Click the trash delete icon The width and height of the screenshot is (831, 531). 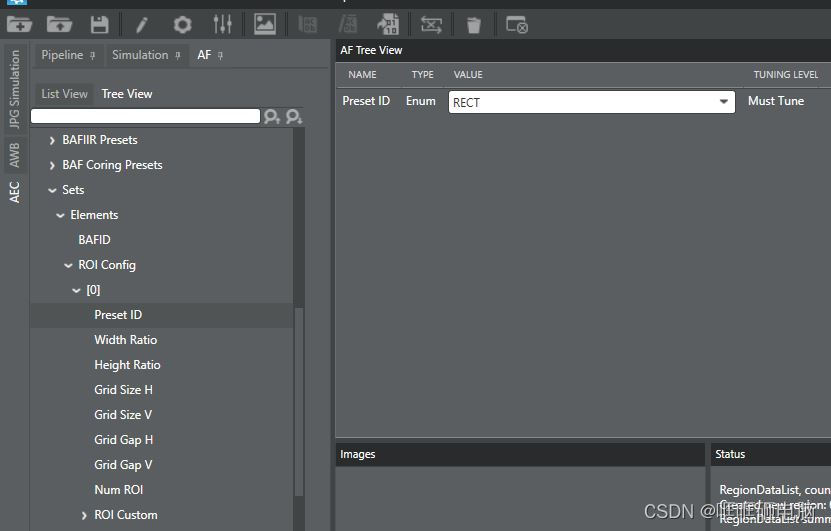(x=474, y=24)
